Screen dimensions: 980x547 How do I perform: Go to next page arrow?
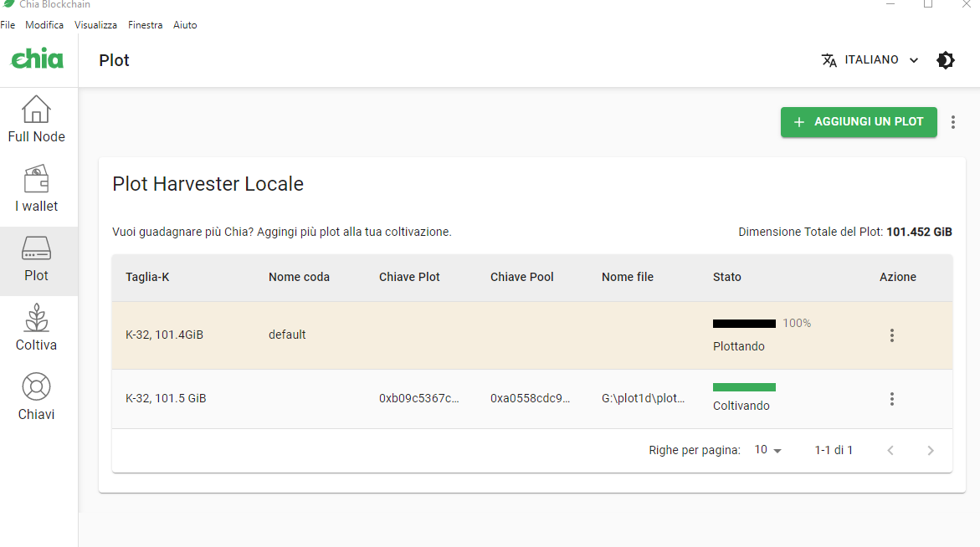pyautogui.click(x=931, y=450)
